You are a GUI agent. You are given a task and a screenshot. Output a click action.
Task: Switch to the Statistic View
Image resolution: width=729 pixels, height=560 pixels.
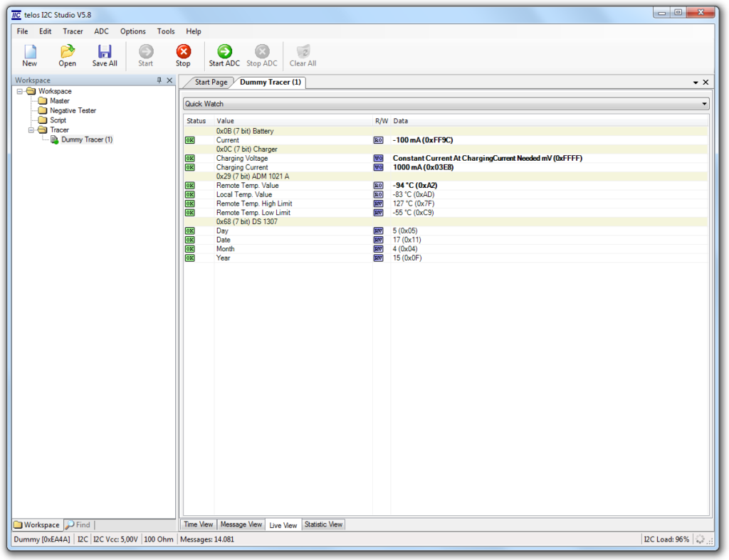323,524
